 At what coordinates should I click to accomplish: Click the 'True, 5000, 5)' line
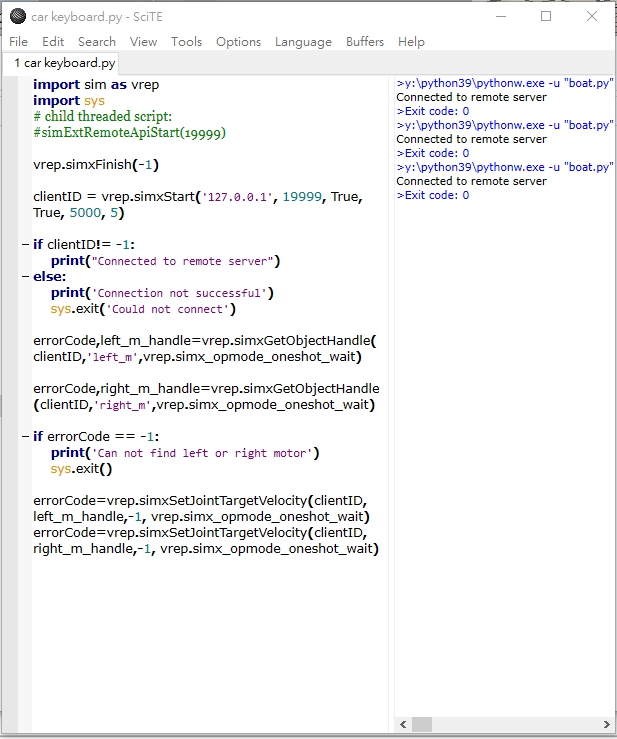[x=79, y=213]
